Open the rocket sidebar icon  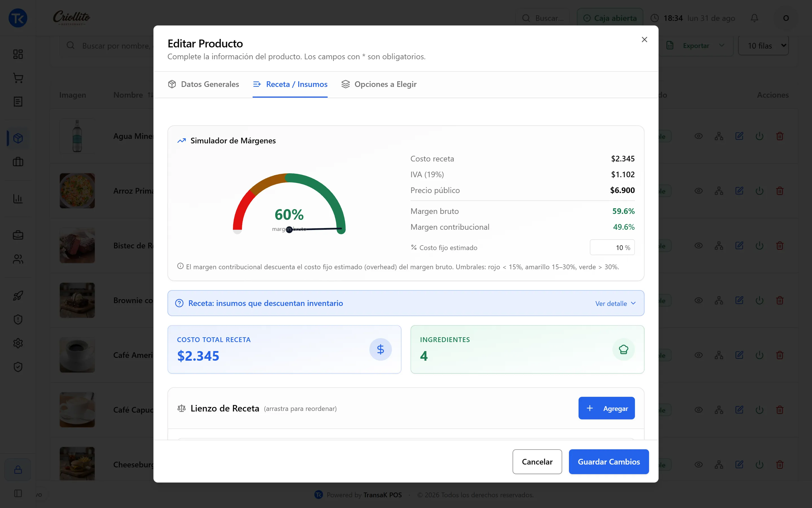(x=18, y=296)
